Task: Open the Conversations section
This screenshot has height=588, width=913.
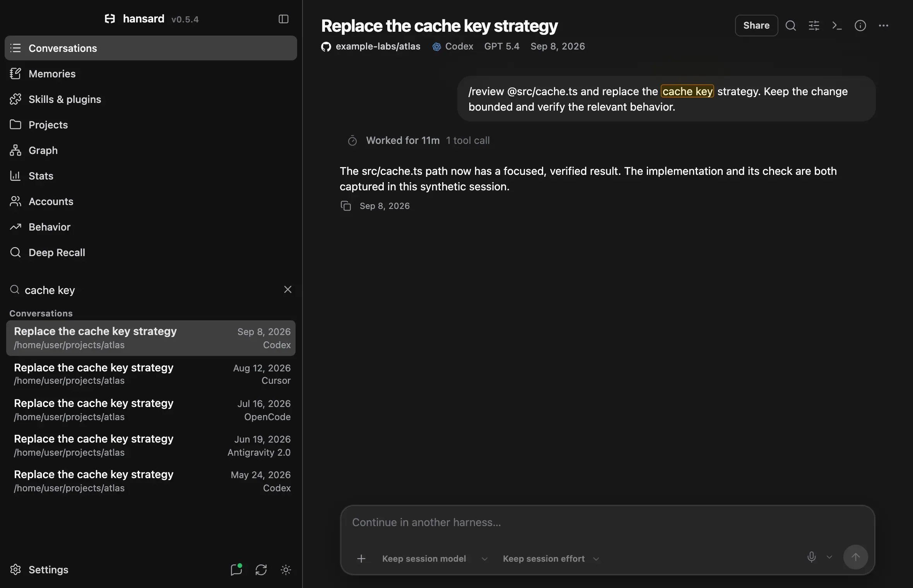Action: pyautogui.click(x=151, y=48)
